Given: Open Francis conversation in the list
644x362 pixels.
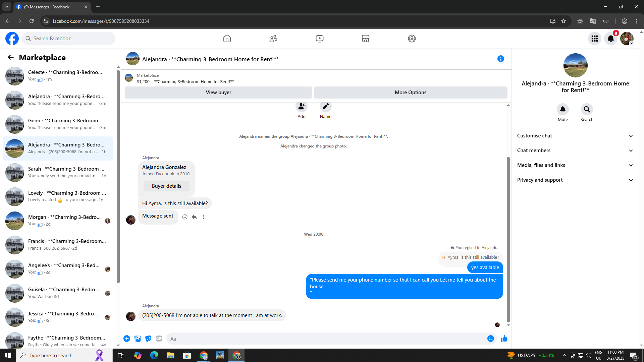Looking at the screenshot, I should 58,245.
